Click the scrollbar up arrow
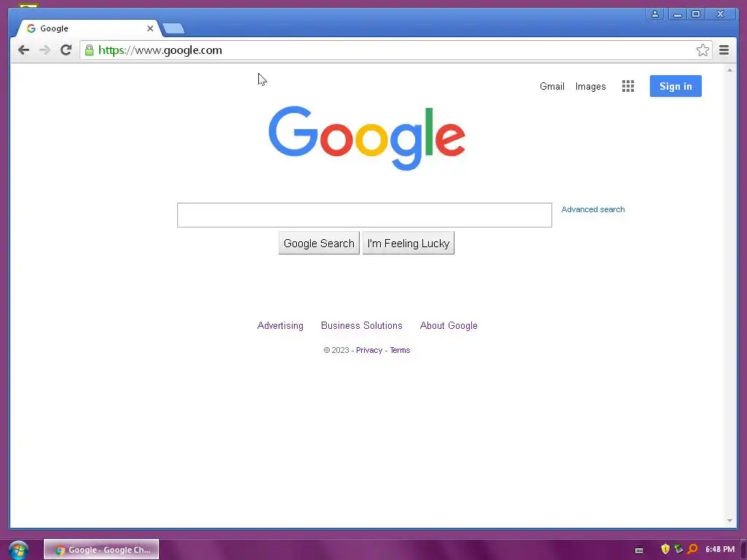The width and height of the screenshot is (747, 560). 729,71
